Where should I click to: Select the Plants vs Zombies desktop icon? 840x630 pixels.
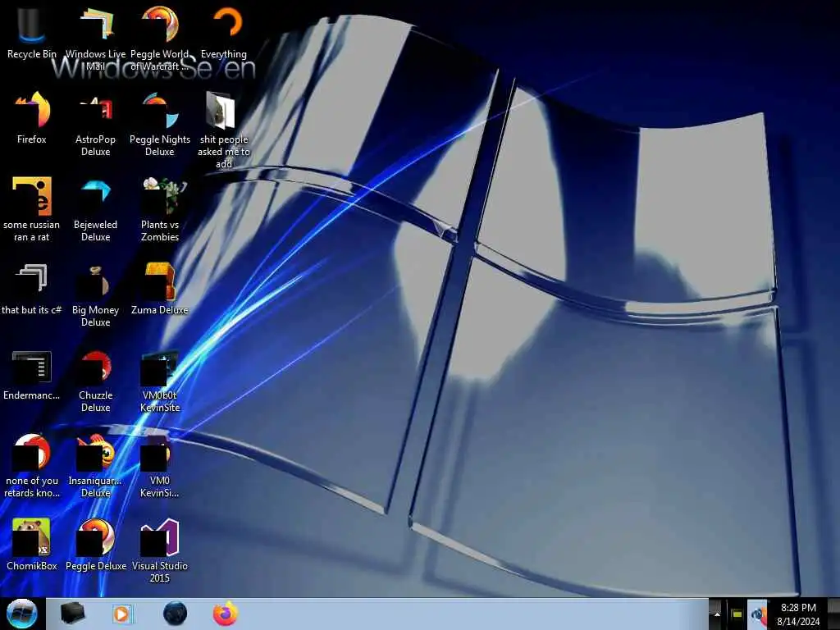(x=160, y=209)
